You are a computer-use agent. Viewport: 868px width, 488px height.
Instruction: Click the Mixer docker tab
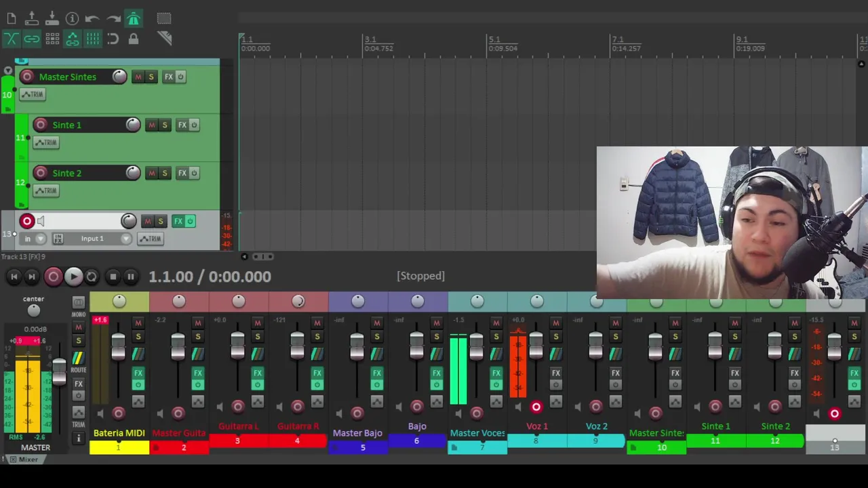(28, 460)
